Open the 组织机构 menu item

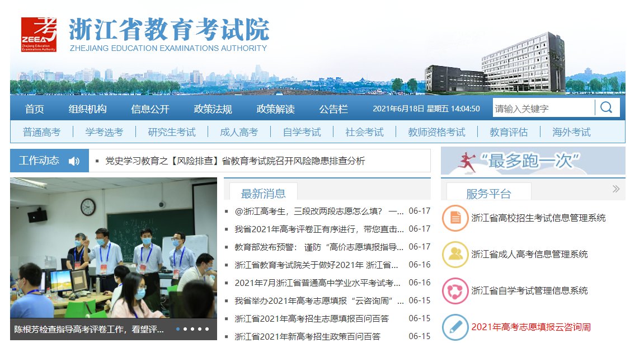click(87, 109)
